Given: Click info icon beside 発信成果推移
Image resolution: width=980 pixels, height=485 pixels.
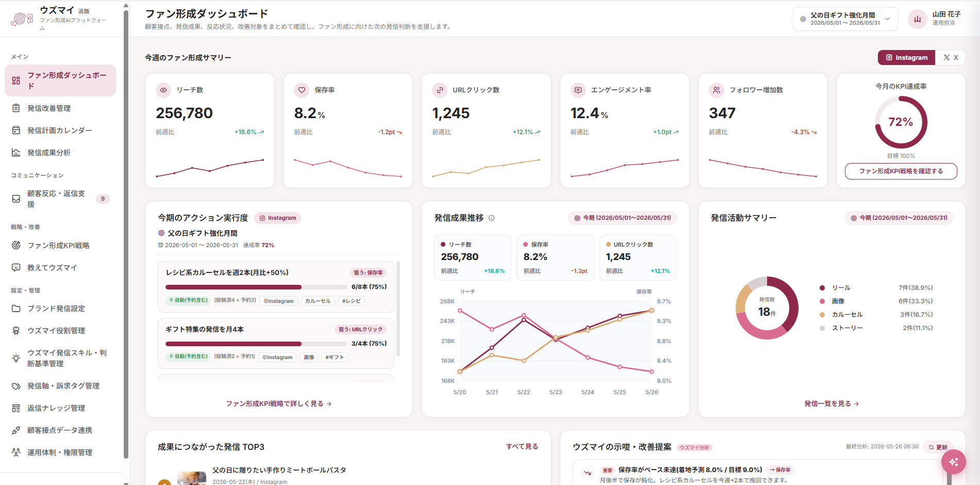Looking at the screenshot, I should click(x=491, y=218).
